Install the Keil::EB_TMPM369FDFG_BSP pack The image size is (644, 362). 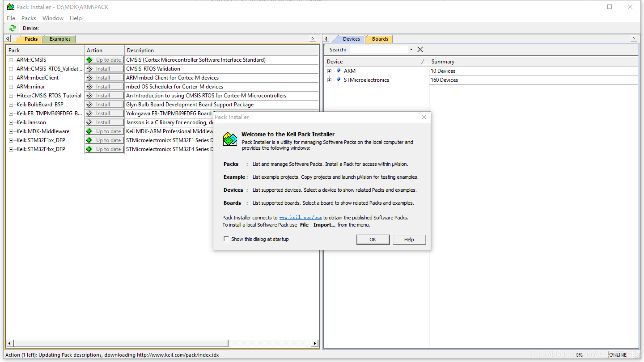click(105, 114)
